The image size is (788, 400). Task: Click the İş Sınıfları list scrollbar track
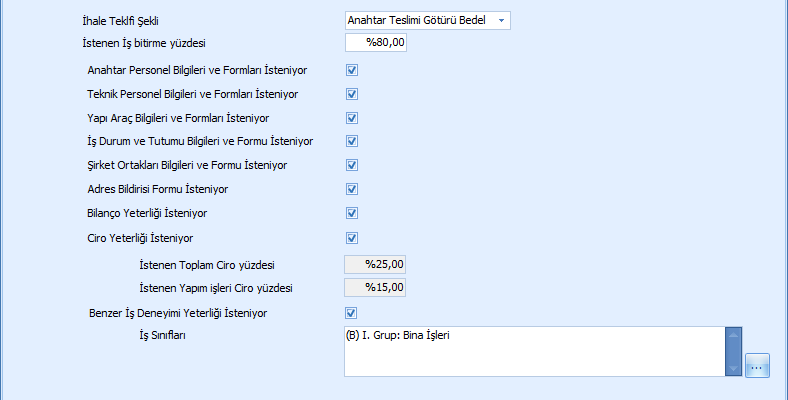click(x=734, y=351)
